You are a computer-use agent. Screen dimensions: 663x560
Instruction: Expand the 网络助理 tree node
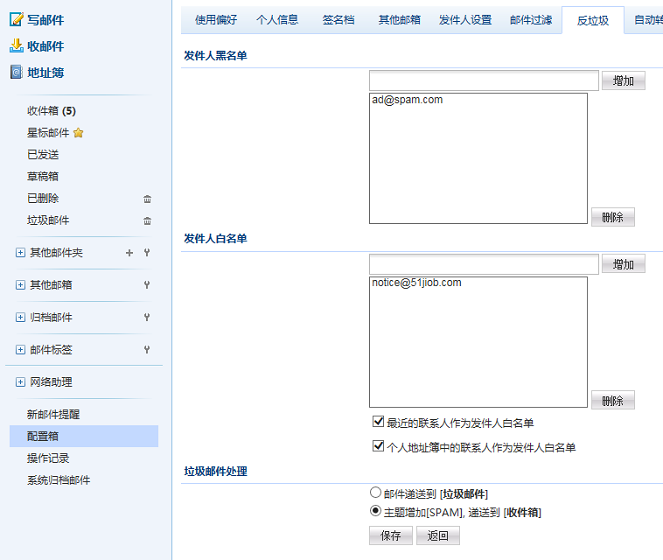click(20, 382)
